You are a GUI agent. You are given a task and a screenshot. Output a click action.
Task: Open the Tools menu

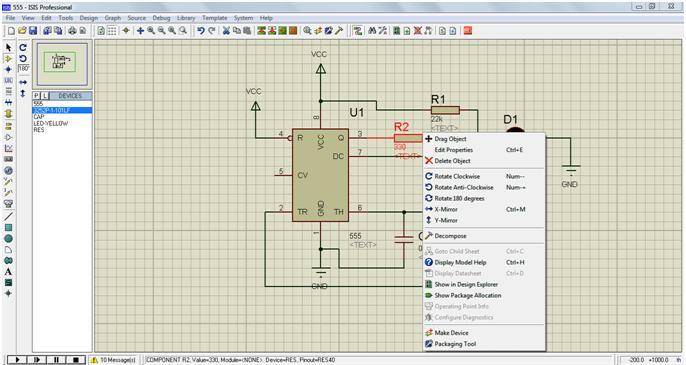(x=66, y=18)
